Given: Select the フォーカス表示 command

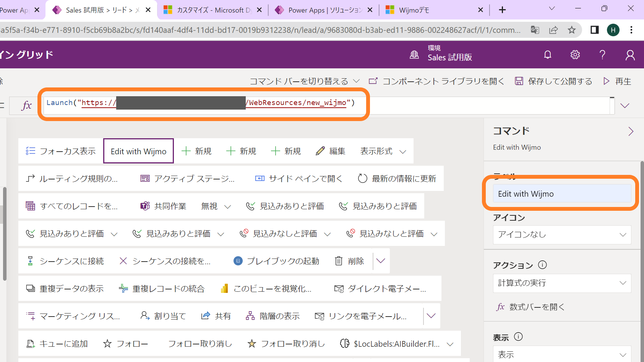Looking at the screenshot, I should 61,151.
